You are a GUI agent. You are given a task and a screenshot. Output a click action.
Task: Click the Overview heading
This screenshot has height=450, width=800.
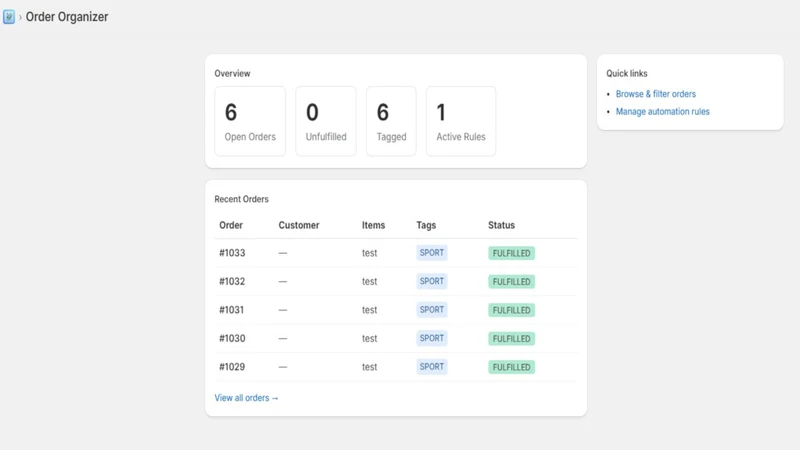coord(232,73)
